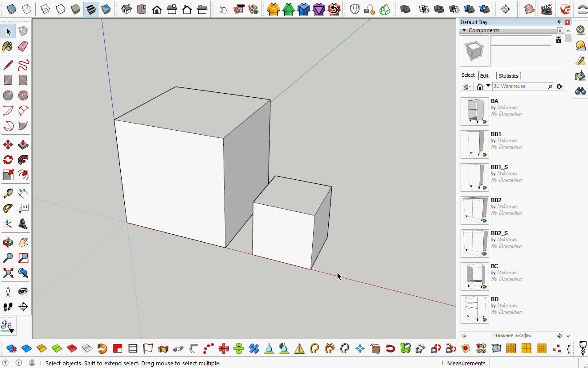Select the Pan hand tool
588x368 pixels.
point(22,242)
